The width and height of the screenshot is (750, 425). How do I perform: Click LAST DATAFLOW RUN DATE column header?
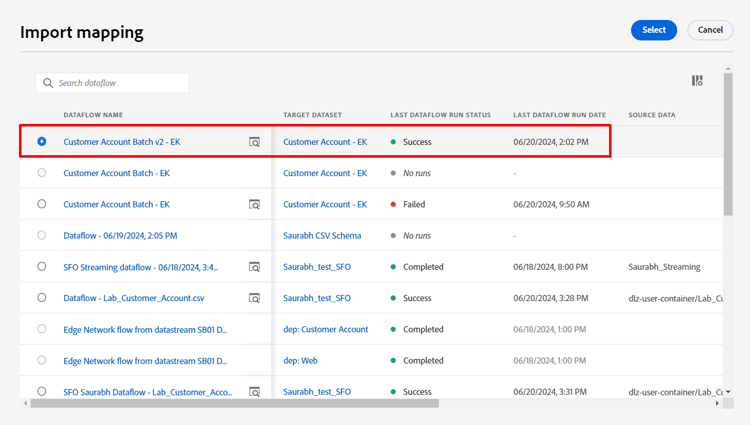(x=560, y=115)
